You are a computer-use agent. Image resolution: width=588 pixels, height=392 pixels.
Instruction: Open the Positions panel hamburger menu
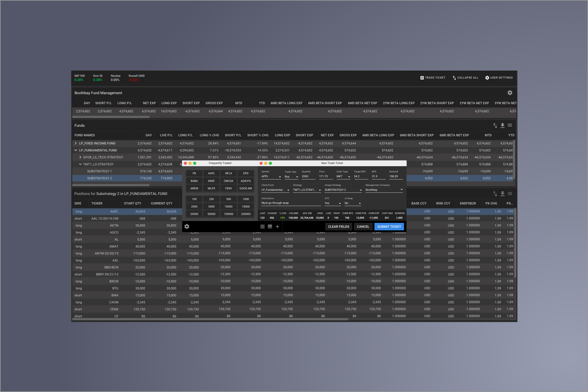(510, 194)
